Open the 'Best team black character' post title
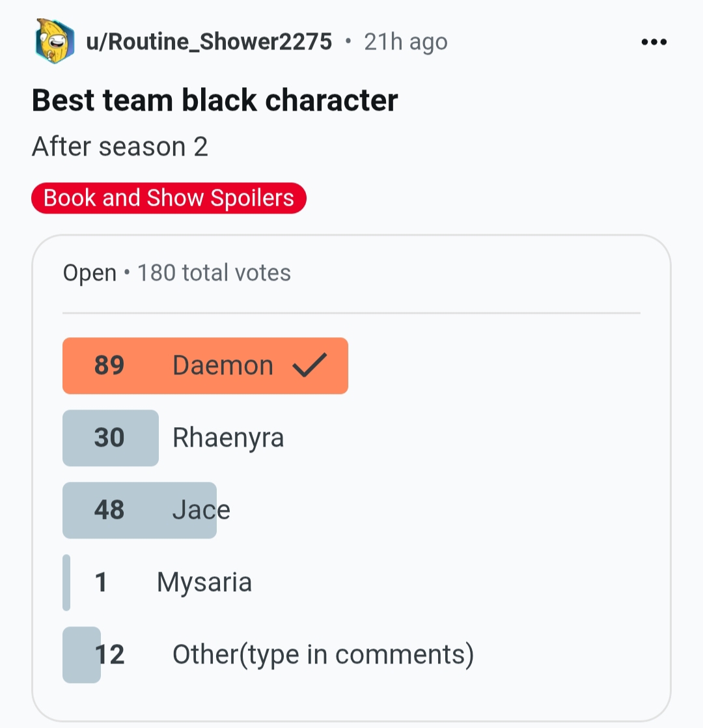Screen dimensions: 703x728 coord(214,101)
